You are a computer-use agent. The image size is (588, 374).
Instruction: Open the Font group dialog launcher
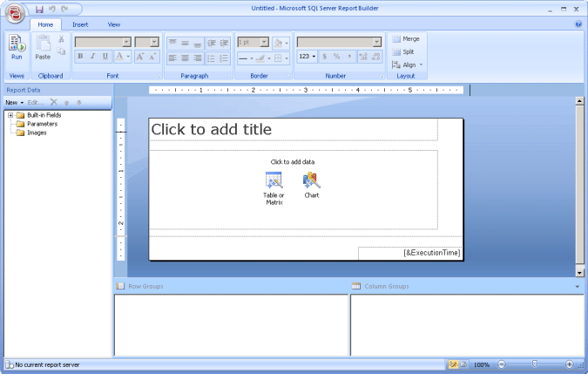[x=159, y=76]
